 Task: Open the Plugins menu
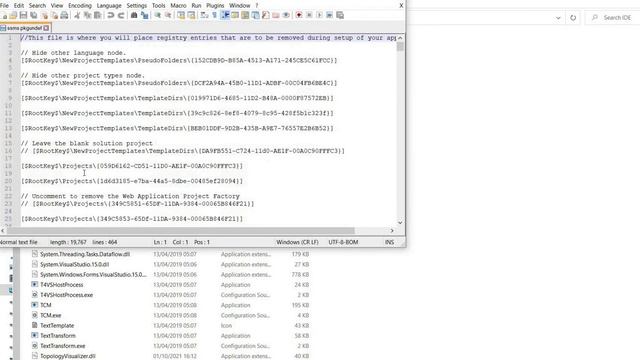215,5
